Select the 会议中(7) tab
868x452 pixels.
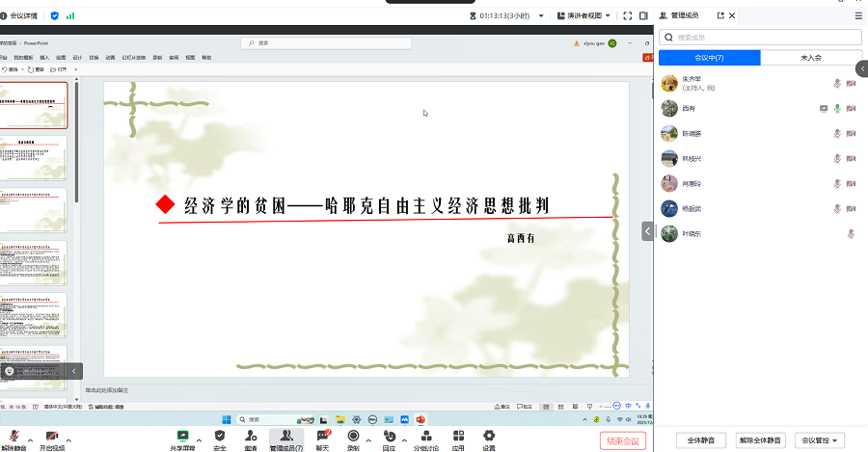click(x=709, y=58)
